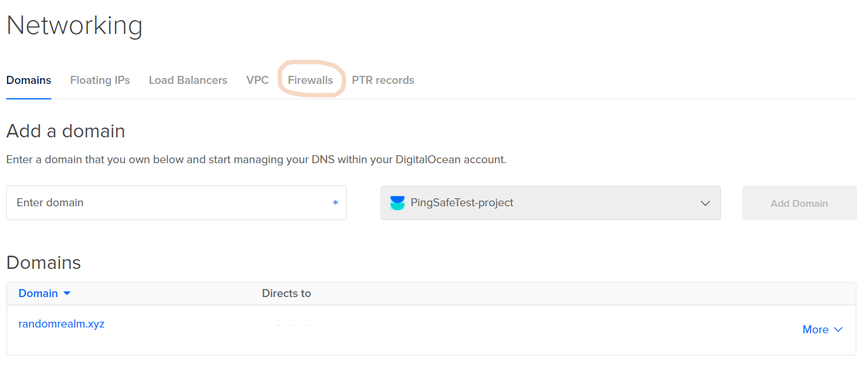Open the PTR records tab
The image size is (868, 389).
383,80
